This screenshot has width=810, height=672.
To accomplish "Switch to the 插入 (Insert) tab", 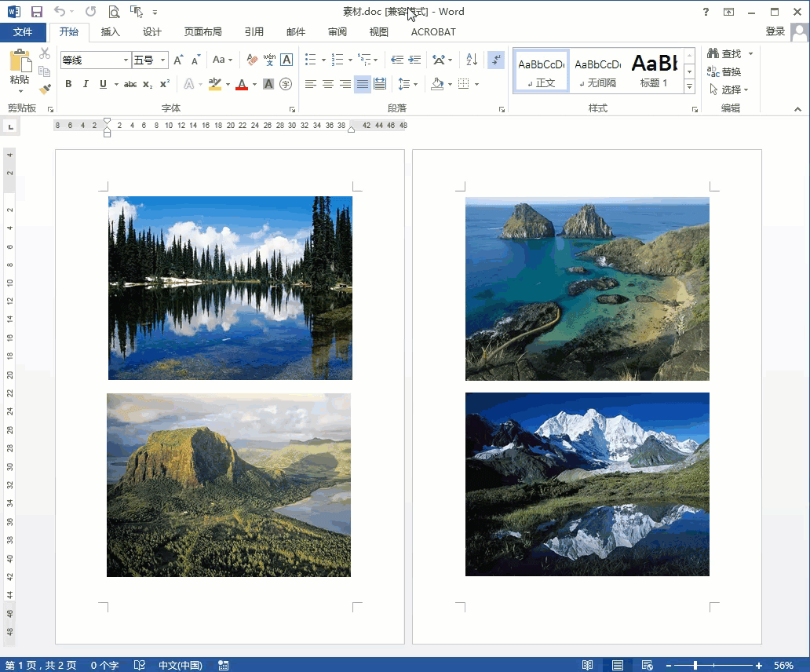I will coord(111,32).
